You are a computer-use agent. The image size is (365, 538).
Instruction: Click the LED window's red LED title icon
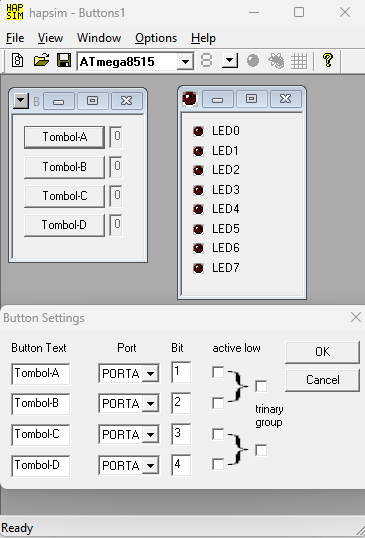point(189,99)
